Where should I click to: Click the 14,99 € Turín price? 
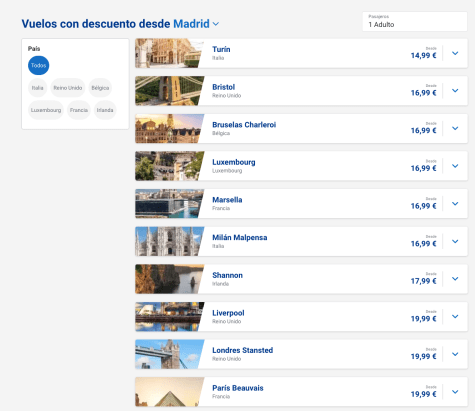pos(423,55)
